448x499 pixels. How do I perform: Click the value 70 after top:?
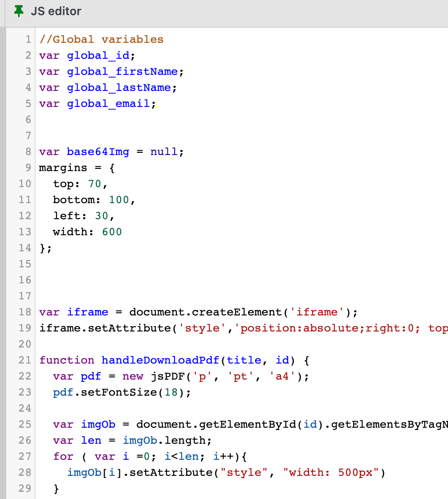(94, 184)
